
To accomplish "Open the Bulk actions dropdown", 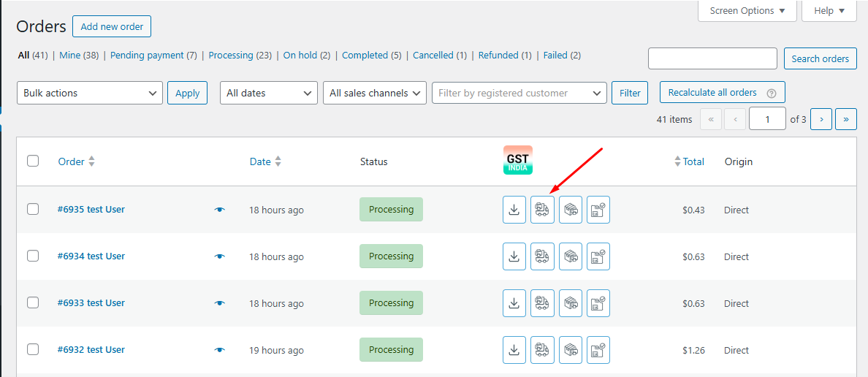I will (x=90, y=93).
